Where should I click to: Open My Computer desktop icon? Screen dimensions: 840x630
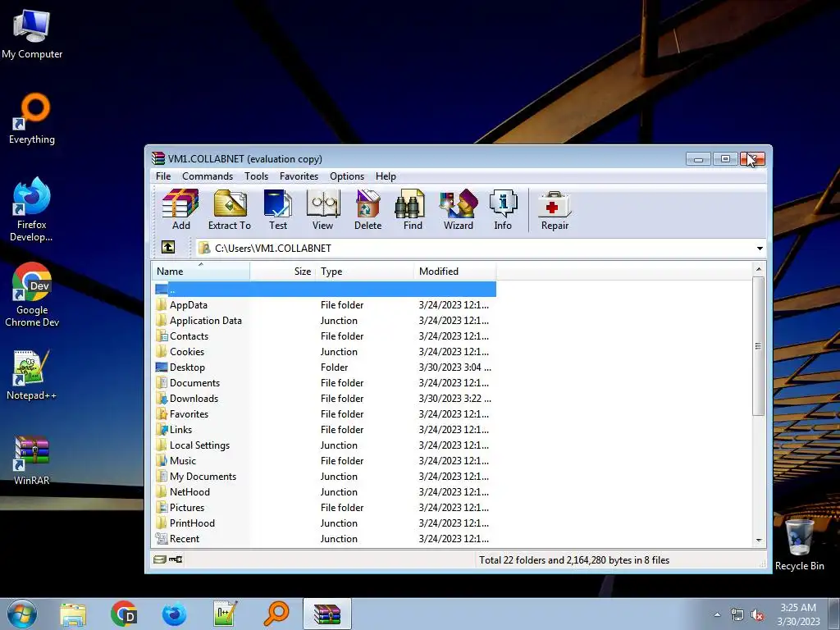click(x=32, y=34)
